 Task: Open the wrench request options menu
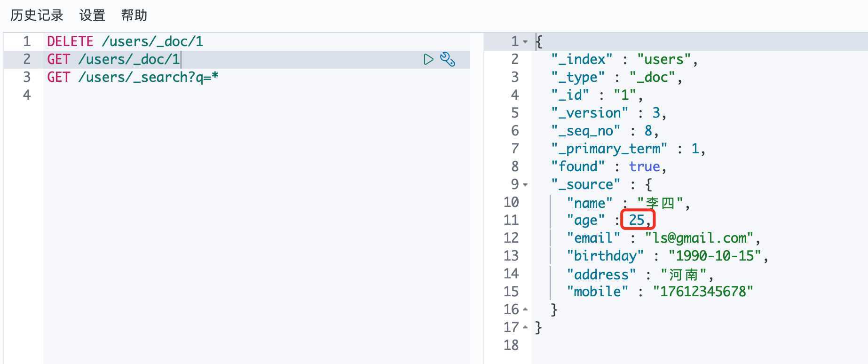tap(448, 59)
